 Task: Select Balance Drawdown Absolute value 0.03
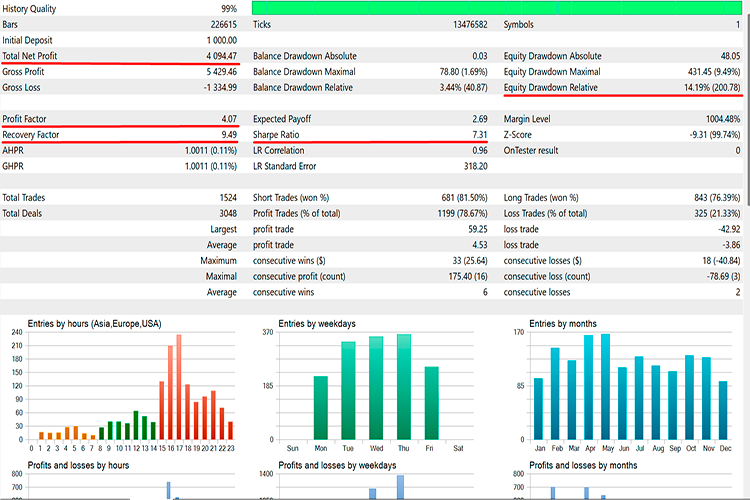pos(480,56)
